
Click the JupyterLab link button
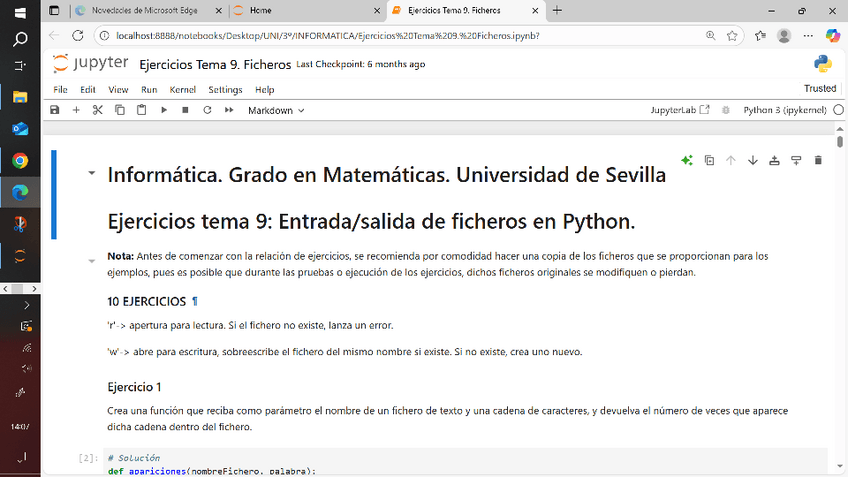point(680,110)
